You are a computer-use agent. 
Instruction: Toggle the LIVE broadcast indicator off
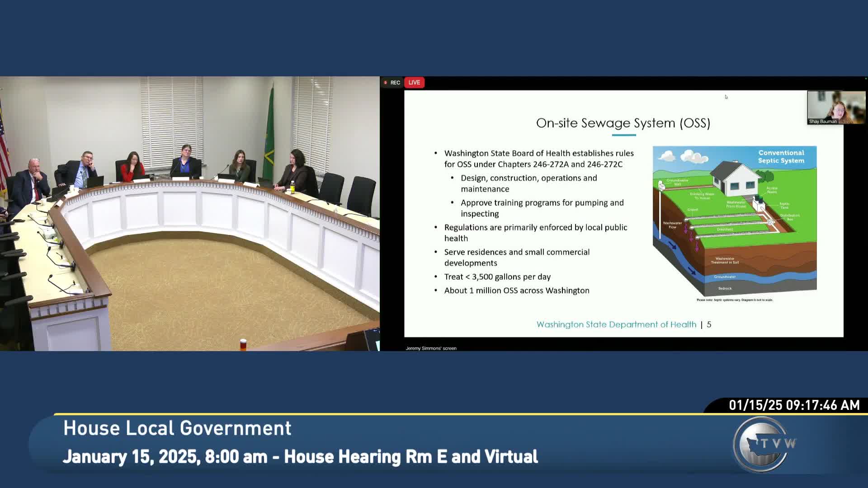tap(414, 82)
